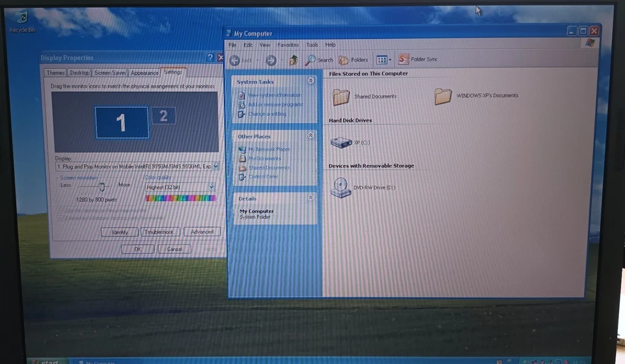Maximize the My Computer window
625x364 pixels.
click(583, 31)
